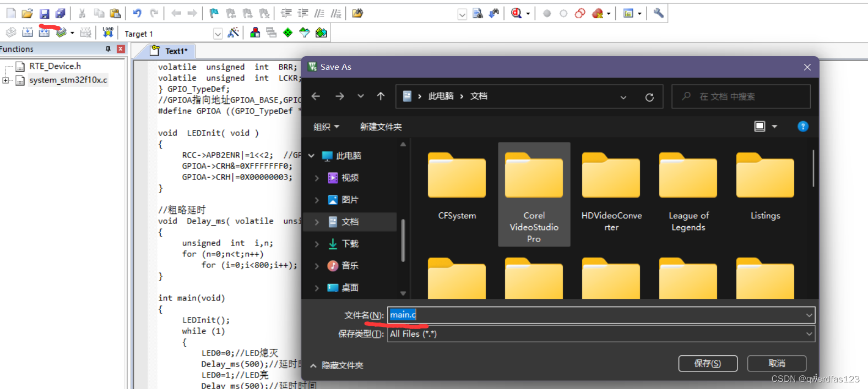Open the find text combo box dropdown
Viewport: 868px width, 389px height.
(462, 14)
